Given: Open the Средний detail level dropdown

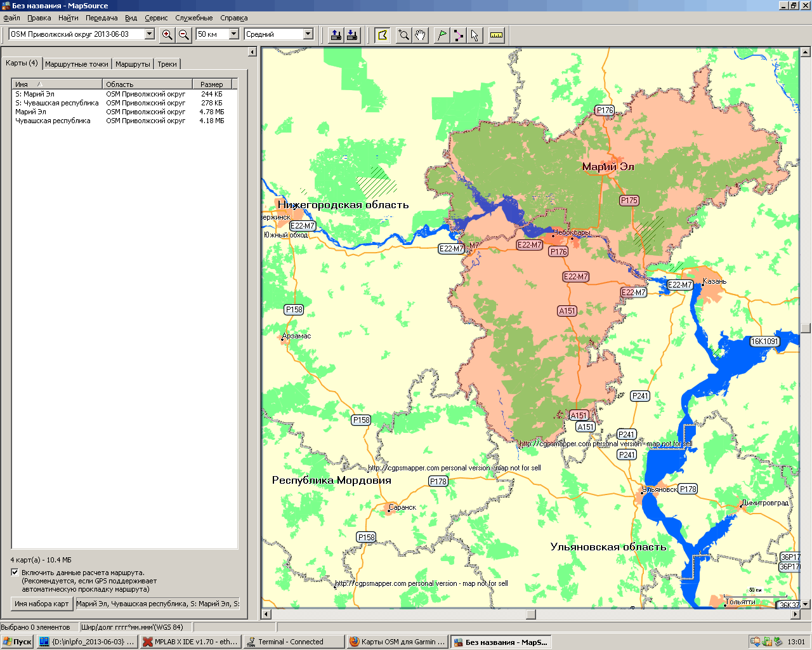Looking at the screenshot, I should 308,34.
